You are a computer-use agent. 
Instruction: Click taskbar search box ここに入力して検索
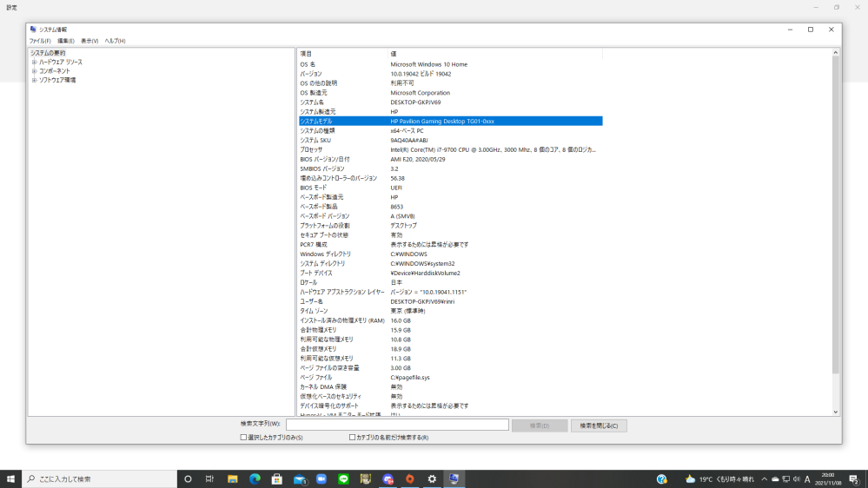(100, 479)
